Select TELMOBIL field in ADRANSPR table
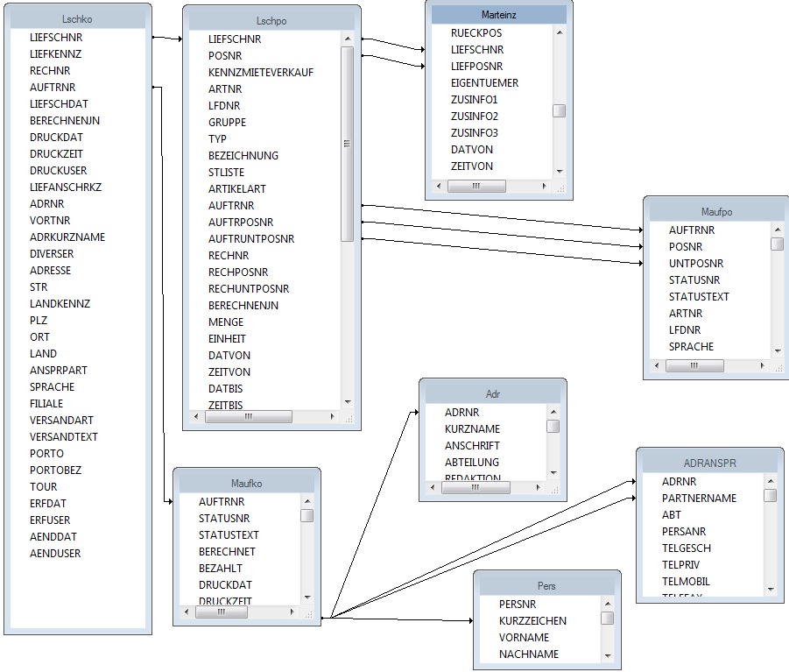This screenshot has height=672, width=789. click(686, 582)
